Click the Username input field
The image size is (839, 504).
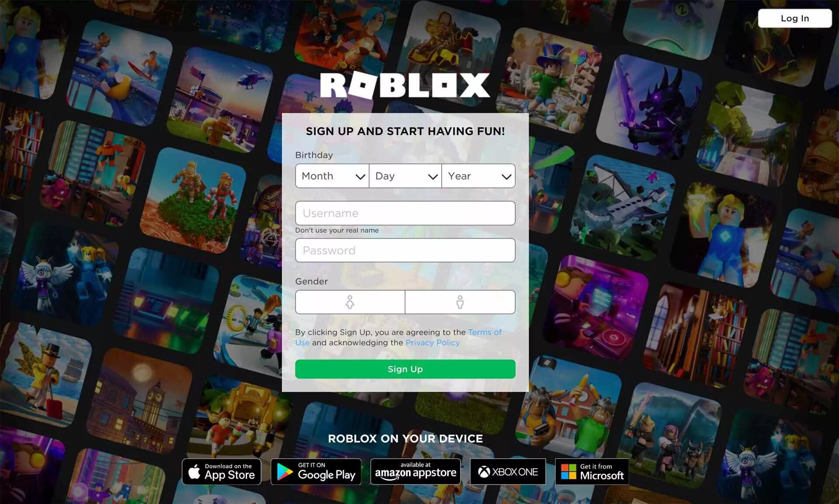(405, 213)
